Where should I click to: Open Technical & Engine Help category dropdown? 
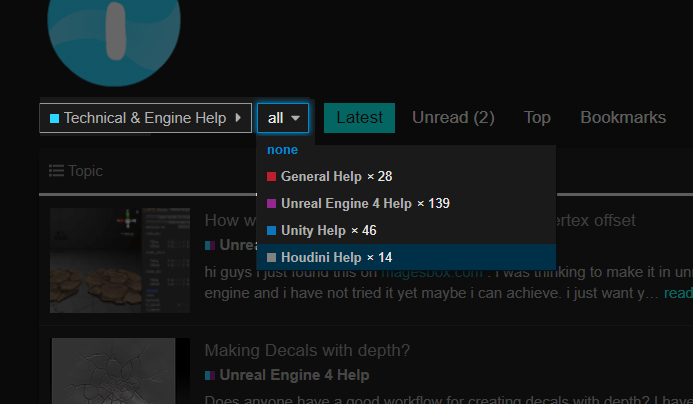145,118
